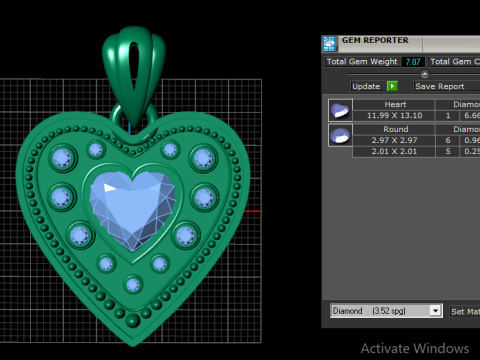Select the Total Gem Weight value 7.87
Image resolution: width=480 pixels, height=360 pixels.
point(413,62)
